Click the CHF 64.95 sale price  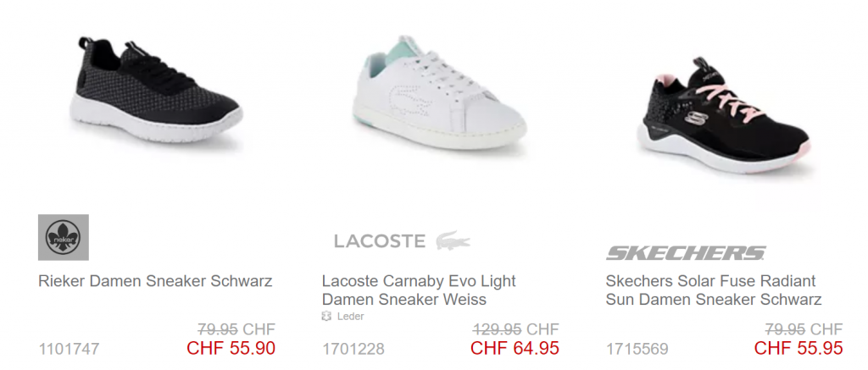(515, 348)
